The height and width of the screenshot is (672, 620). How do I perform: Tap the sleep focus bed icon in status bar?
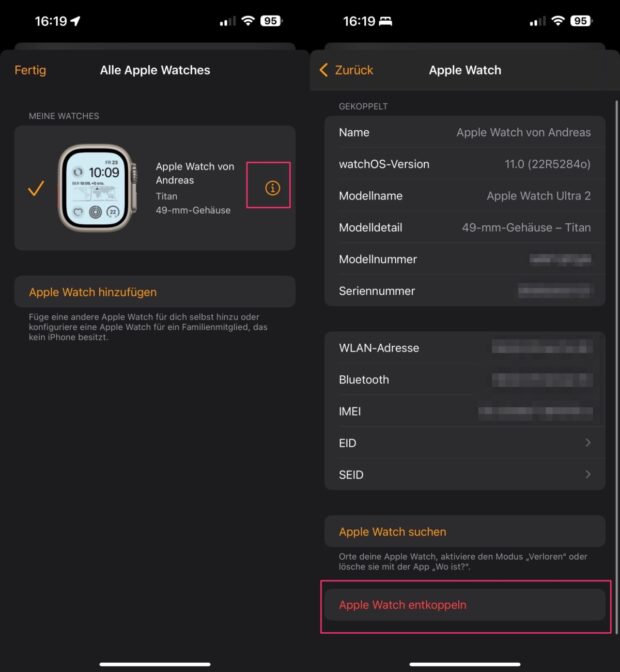coord(388,20)
